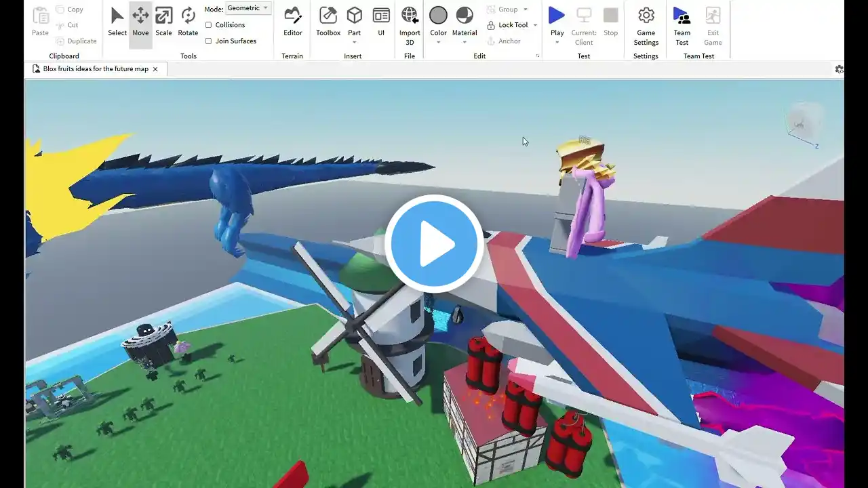Open the Mode Geometric dropdown
Viewport: 868px width, 488px height.
(x=248, y=8)
